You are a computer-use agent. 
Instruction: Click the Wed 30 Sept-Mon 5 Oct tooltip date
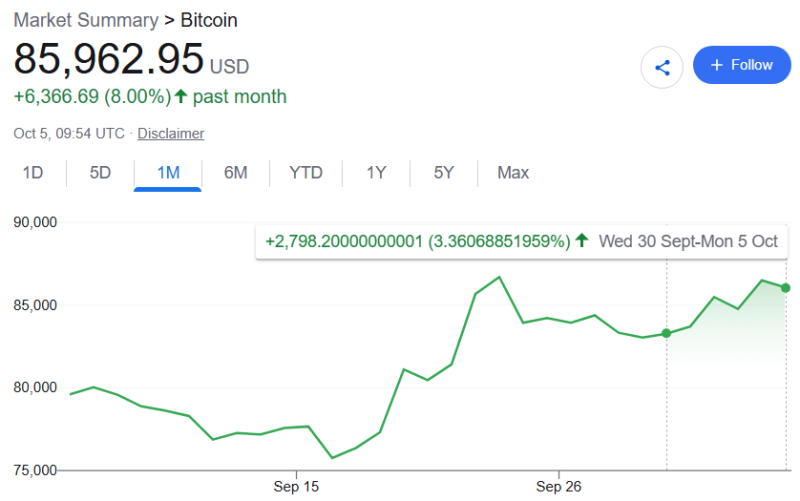(688, 241)
